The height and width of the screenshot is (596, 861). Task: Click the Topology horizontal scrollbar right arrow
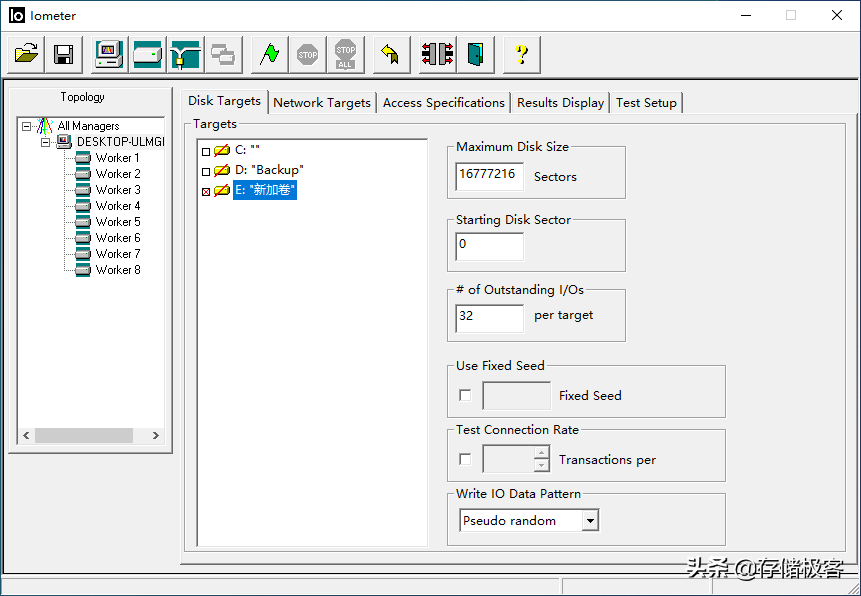pyautogui.click(x=155, y=436)
